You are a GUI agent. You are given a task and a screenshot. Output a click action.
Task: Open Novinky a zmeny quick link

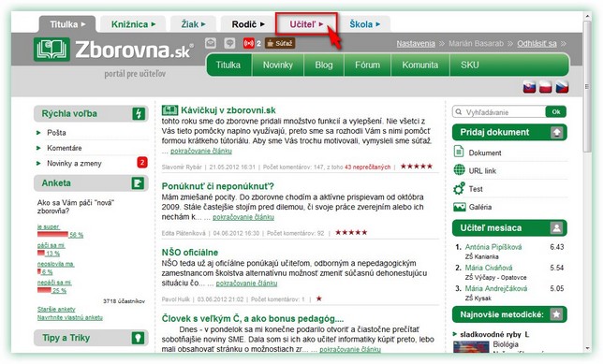74,163
